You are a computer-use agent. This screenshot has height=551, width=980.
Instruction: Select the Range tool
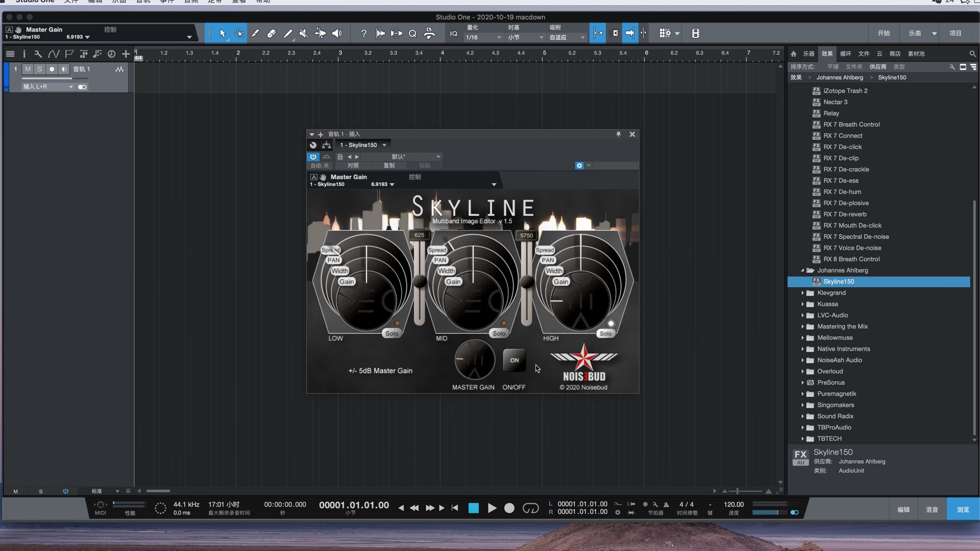pos(239,34)
